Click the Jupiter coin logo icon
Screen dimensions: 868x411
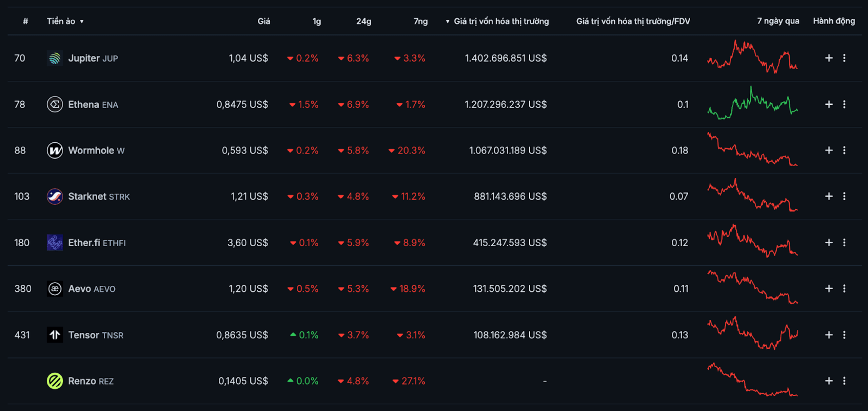pos(55,58)
